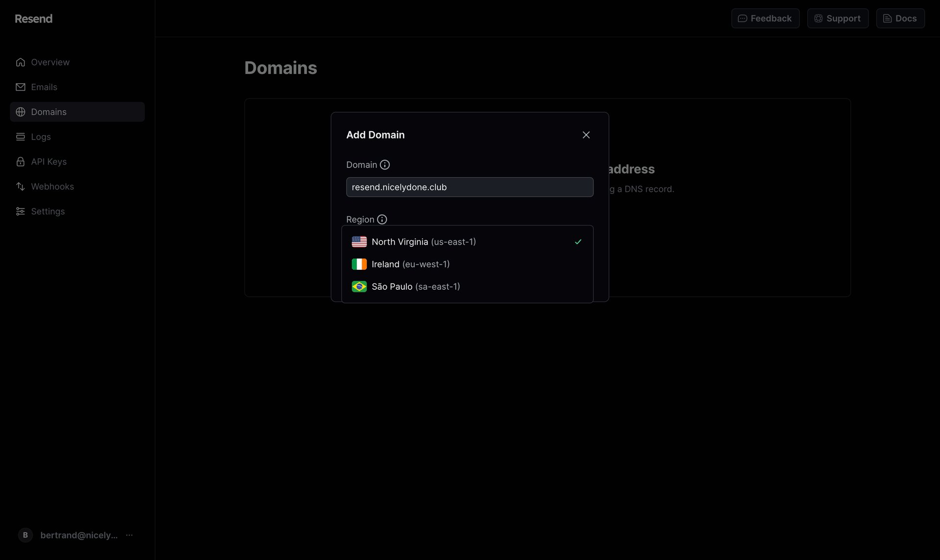Click the API Keys padlock icon
Image resolution: width=940 pixels, height=560 pixels.
(20, 162)
